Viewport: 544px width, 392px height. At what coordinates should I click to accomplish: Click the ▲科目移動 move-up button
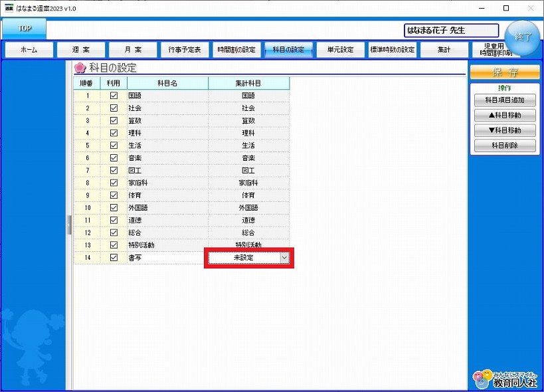pos(505,115)
